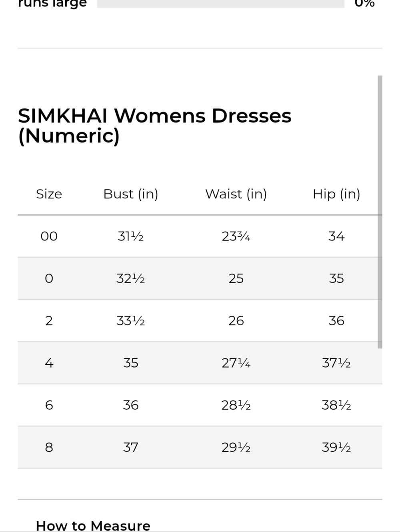
Task: Click the 'runs large' label
Action: (52, 4)
